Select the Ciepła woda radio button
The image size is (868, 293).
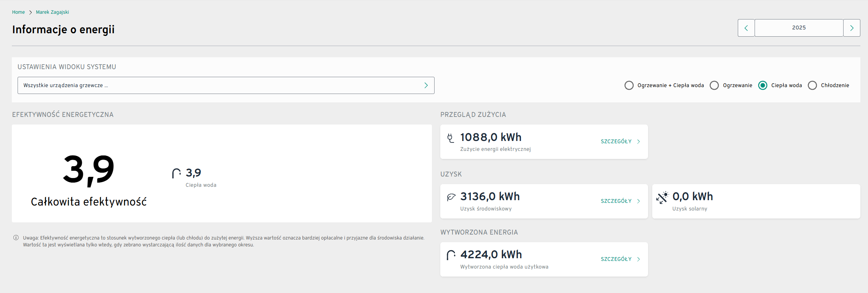click(x=763, y=85)
